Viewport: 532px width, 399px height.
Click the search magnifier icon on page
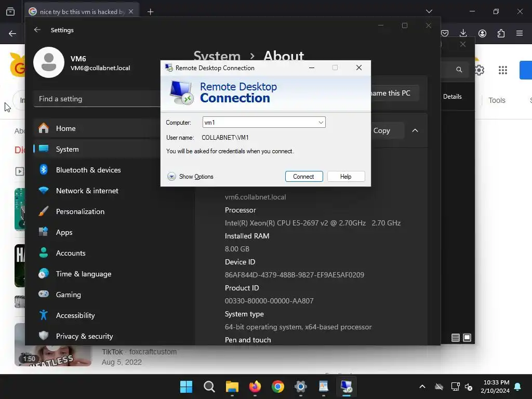pos(459,70)
